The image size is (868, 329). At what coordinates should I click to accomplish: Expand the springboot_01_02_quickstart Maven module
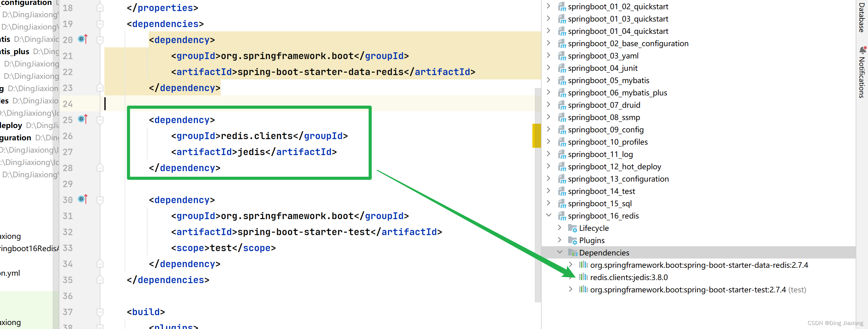click(x=549, y=6)
